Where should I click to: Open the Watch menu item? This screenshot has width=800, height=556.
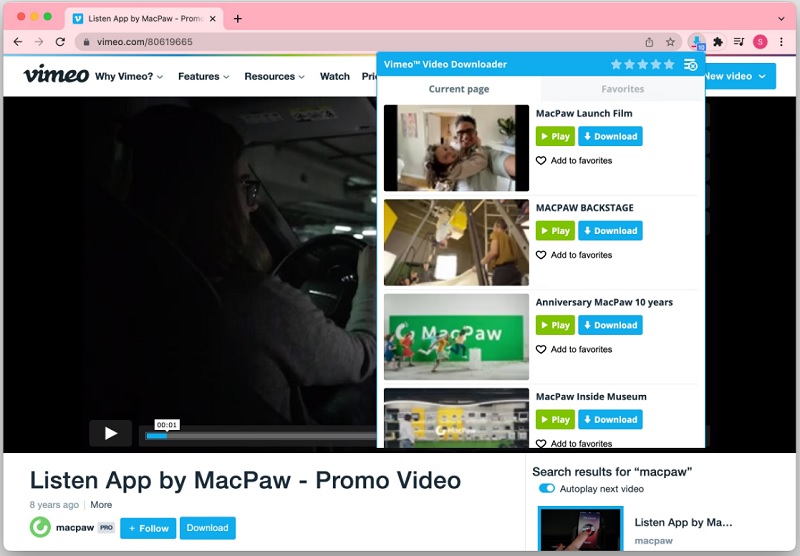(x=335, y=77)
